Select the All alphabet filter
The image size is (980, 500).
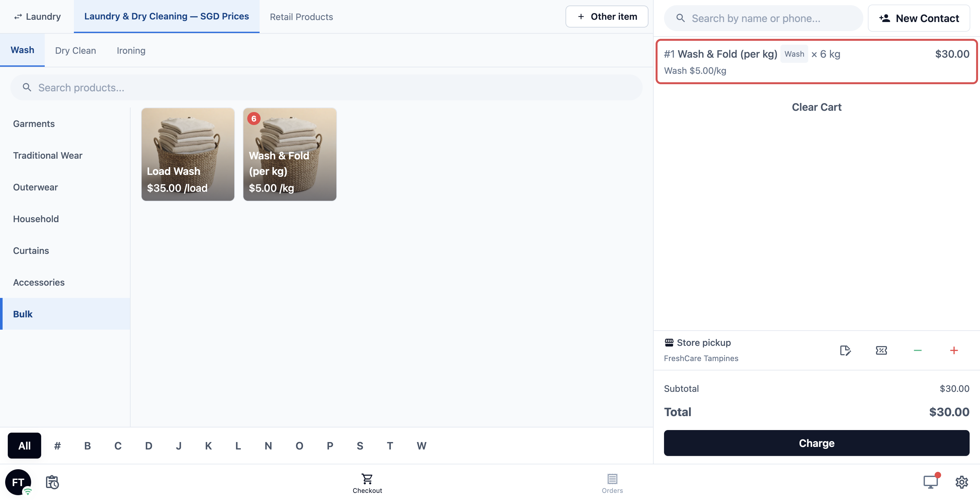(24, 446)
